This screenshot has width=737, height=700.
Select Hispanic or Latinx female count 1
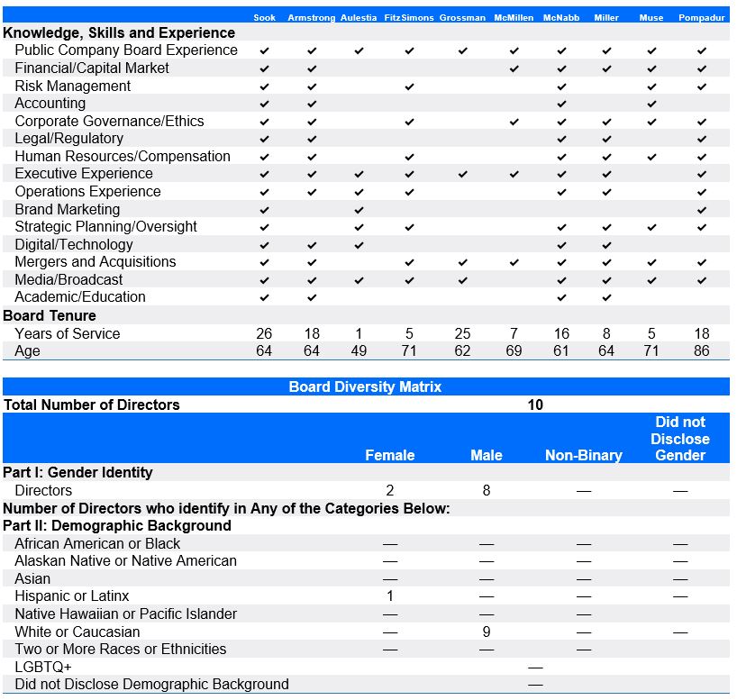tap(389, 596)
